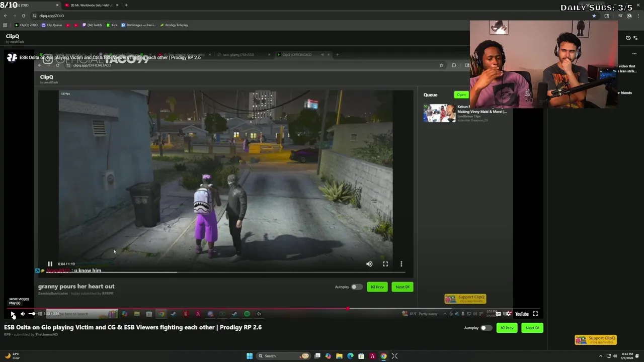The height and width of the screenshot is (362, 644).
Task: Open browser profile avatar icon
Action: 629,16
